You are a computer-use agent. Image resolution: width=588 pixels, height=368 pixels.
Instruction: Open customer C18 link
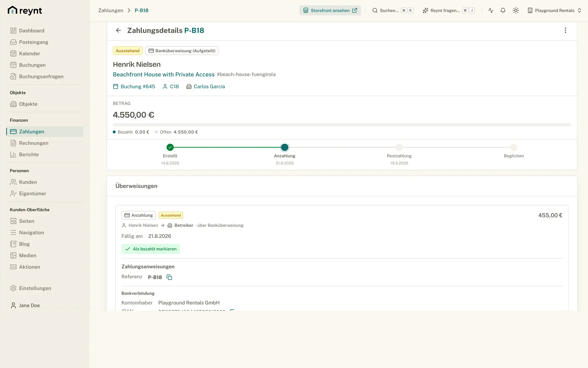171,86
